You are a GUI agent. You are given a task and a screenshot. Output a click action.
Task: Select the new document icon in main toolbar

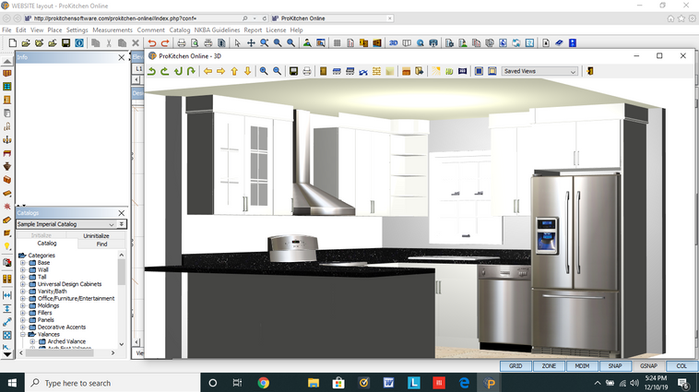pos(12,43)
